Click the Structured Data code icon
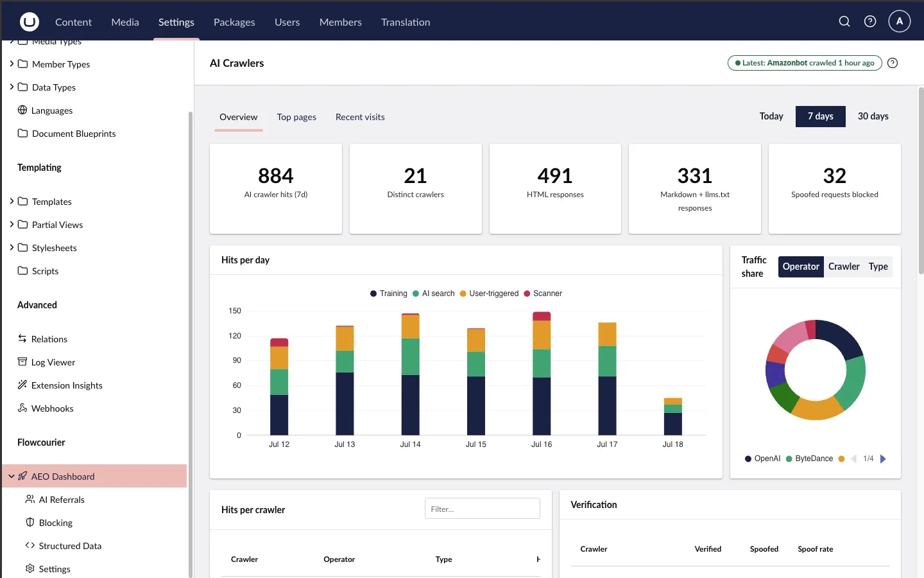The width and height of the screenshot is (924, 578). 30,545
